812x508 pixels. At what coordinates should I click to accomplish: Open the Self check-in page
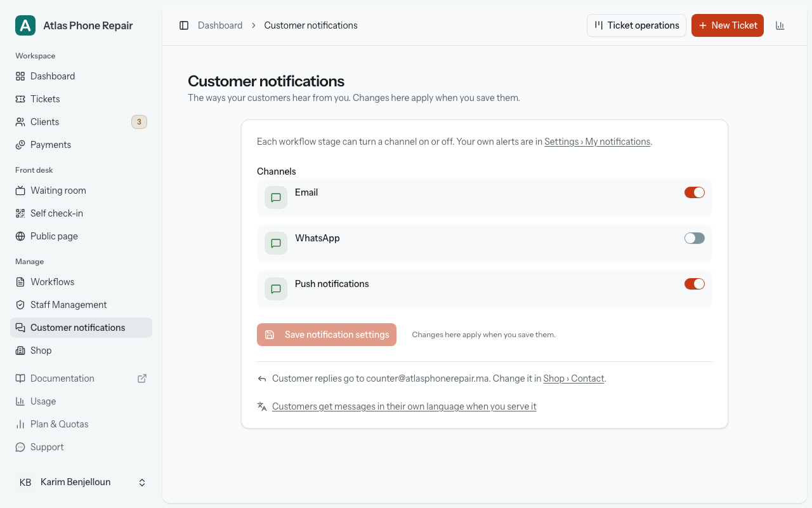[81, 213]
